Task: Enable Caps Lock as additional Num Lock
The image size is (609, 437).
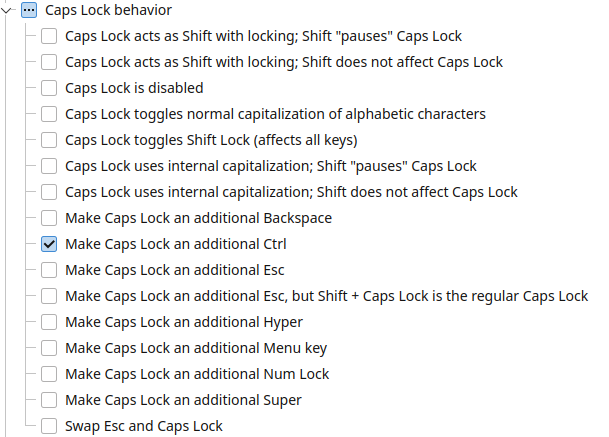Action: point(49,375)
